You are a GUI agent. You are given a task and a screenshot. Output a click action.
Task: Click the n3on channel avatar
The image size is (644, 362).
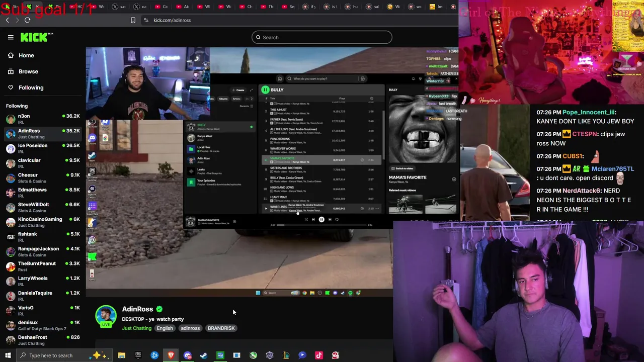click(11, 119)
